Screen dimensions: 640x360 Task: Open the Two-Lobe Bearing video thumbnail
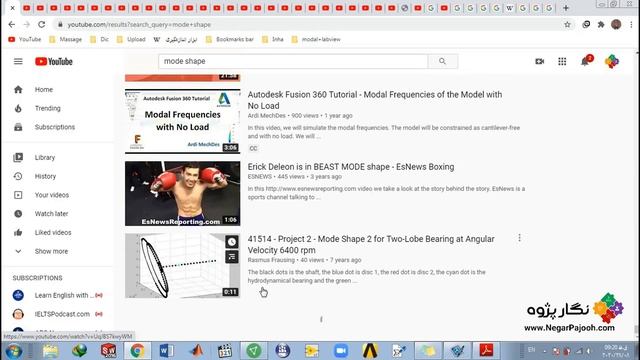click(x=182, y=266)
